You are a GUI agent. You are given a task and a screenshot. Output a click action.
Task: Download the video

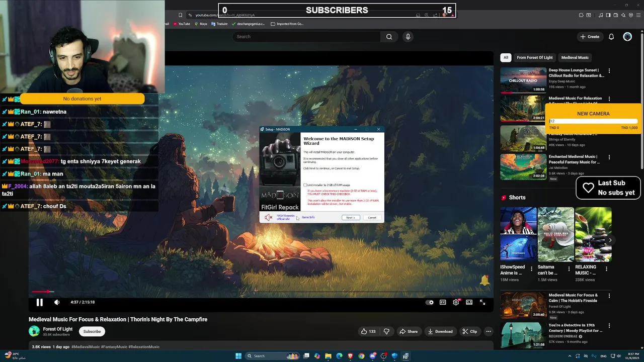pos(440,331)
